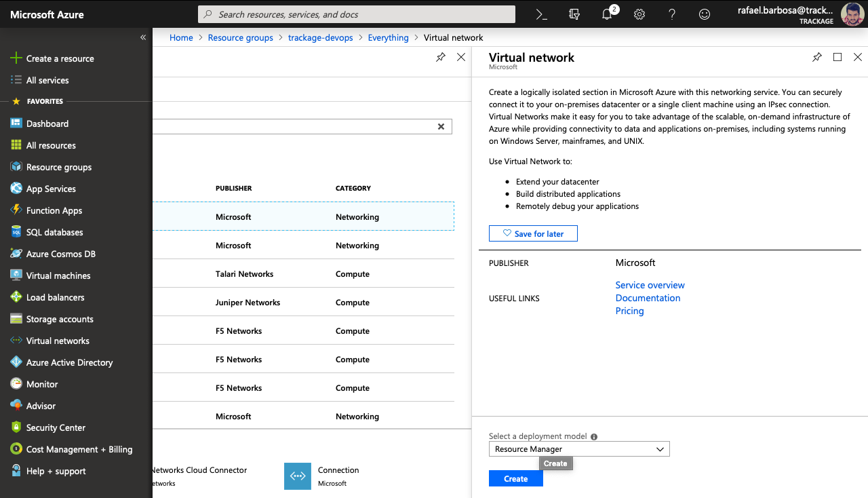Open the directory and subscription filter icon
Image resolution: width=868 pixels, height=498 pixels.
(574, 14)
